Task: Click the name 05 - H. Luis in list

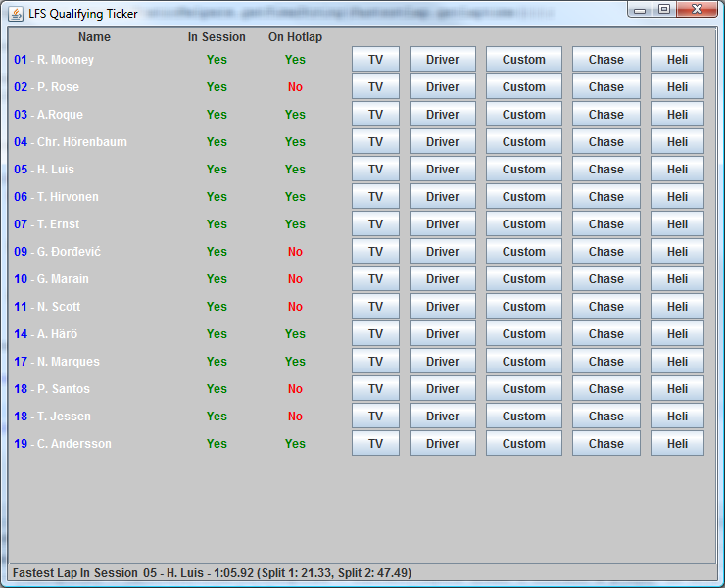Action: tap(44, 169)
